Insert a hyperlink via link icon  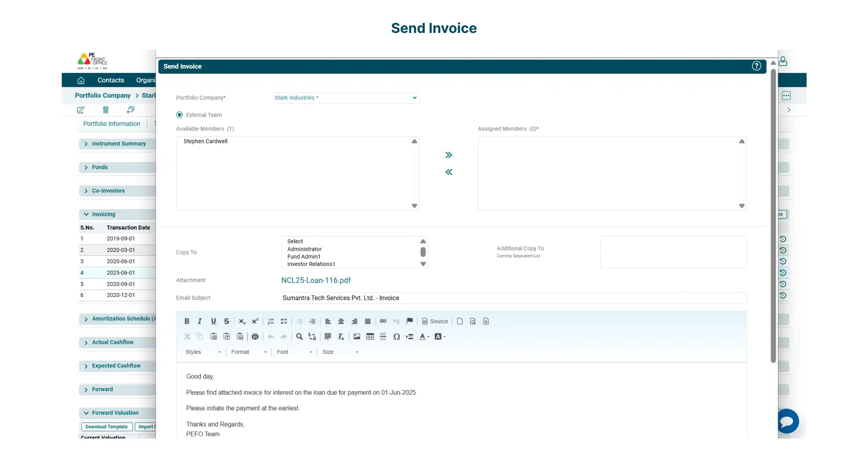click(x=383, y=321)
